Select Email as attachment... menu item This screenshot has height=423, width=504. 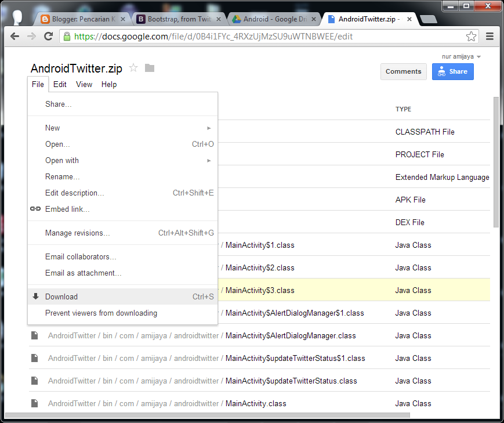pos(122,273)
